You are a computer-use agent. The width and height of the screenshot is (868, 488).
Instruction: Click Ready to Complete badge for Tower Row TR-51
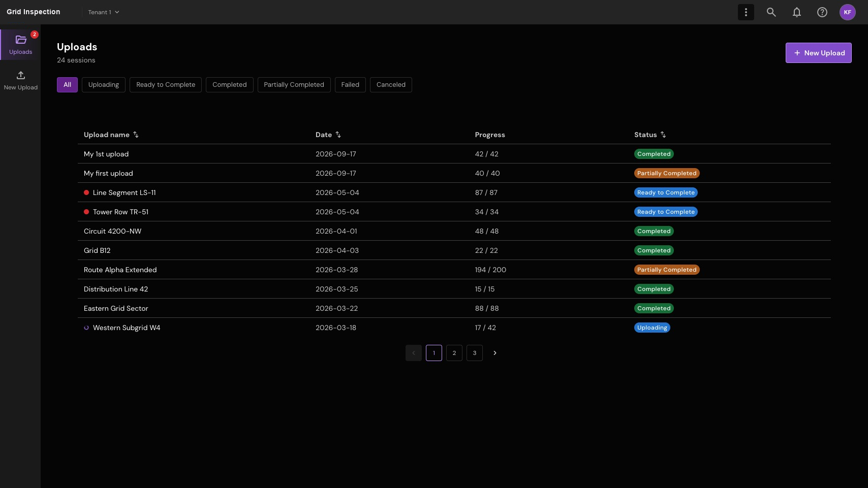(x=666, y=212)
